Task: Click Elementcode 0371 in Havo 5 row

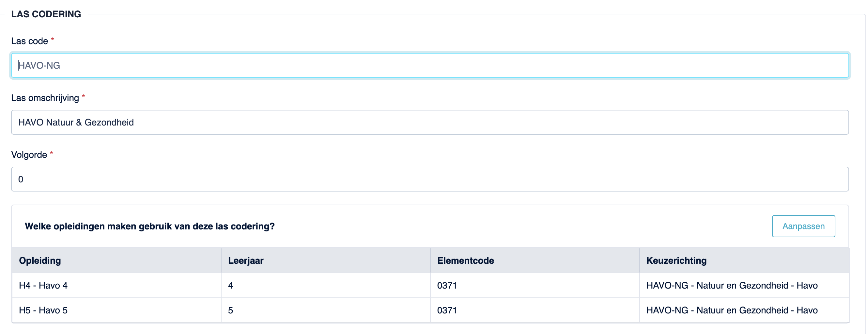Action: [x=535, y=310]
